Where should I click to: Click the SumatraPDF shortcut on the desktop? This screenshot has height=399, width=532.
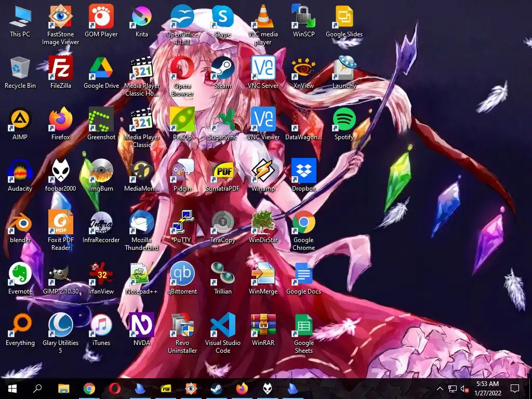(222, 176)
